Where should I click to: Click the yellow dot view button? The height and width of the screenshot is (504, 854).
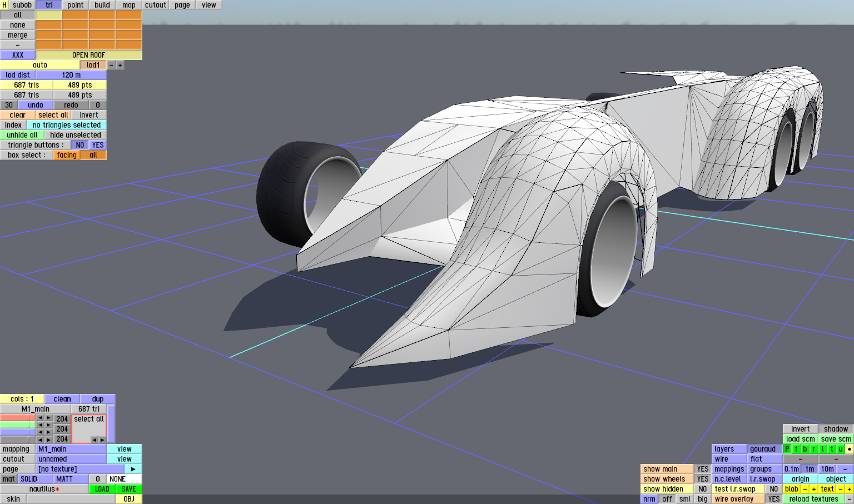tap(850, 449)
